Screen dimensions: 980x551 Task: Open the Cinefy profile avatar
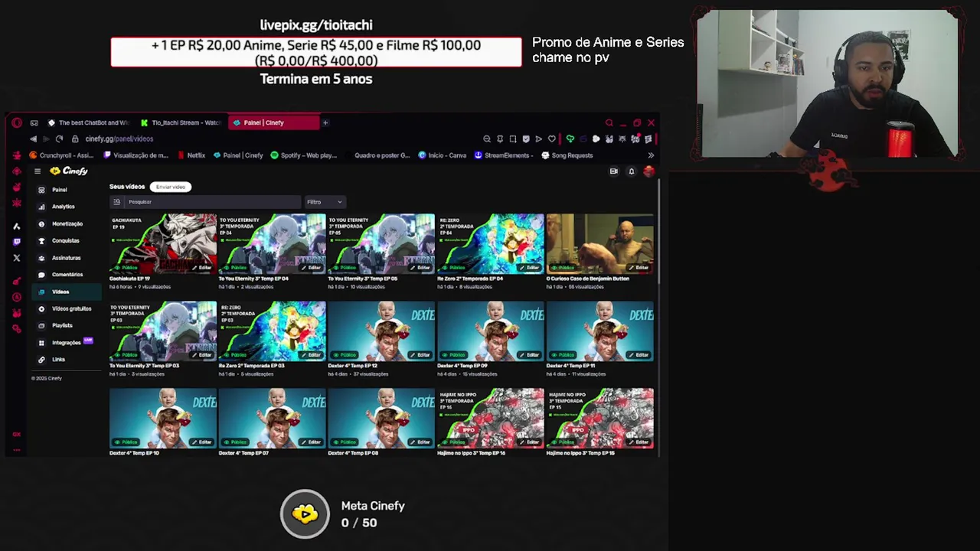(648, 171)
